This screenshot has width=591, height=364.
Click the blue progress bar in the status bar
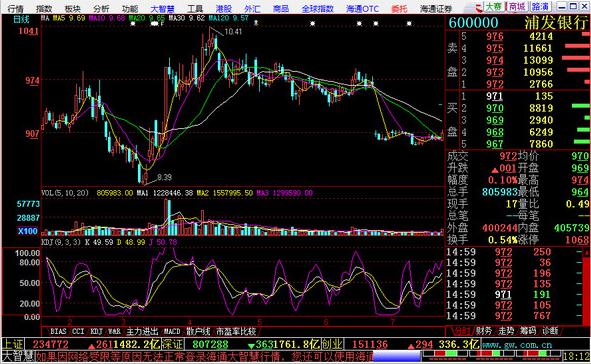[397, 356]
